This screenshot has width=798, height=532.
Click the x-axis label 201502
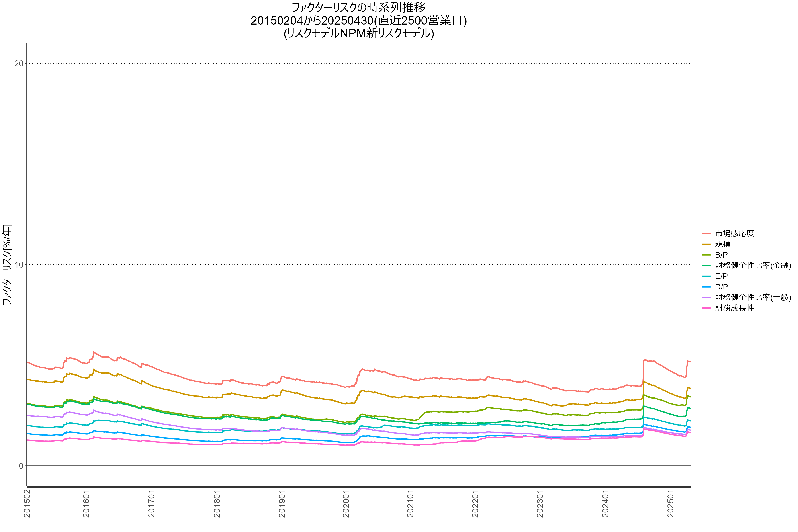click(x=27, y=503)
